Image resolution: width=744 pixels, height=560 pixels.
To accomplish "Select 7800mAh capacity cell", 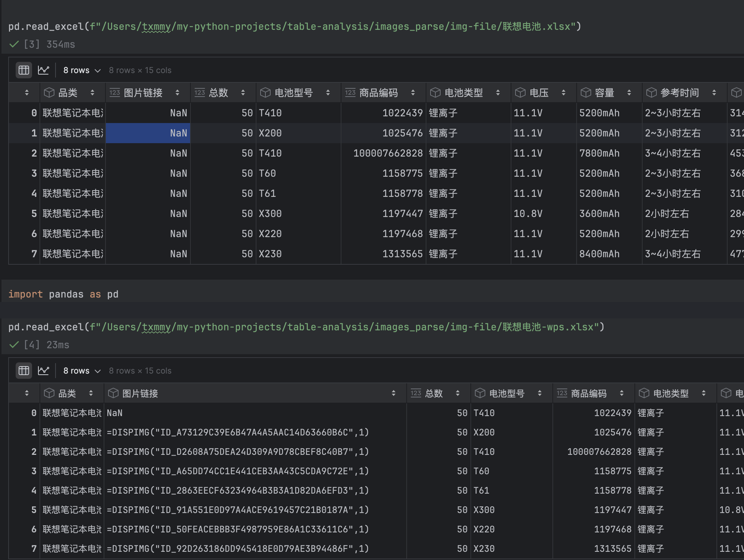I will (609, 153).
